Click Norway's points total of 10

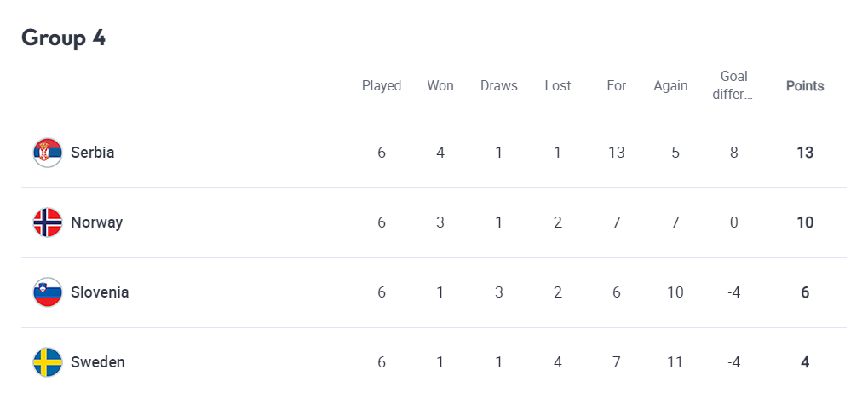tap(805, 222)
